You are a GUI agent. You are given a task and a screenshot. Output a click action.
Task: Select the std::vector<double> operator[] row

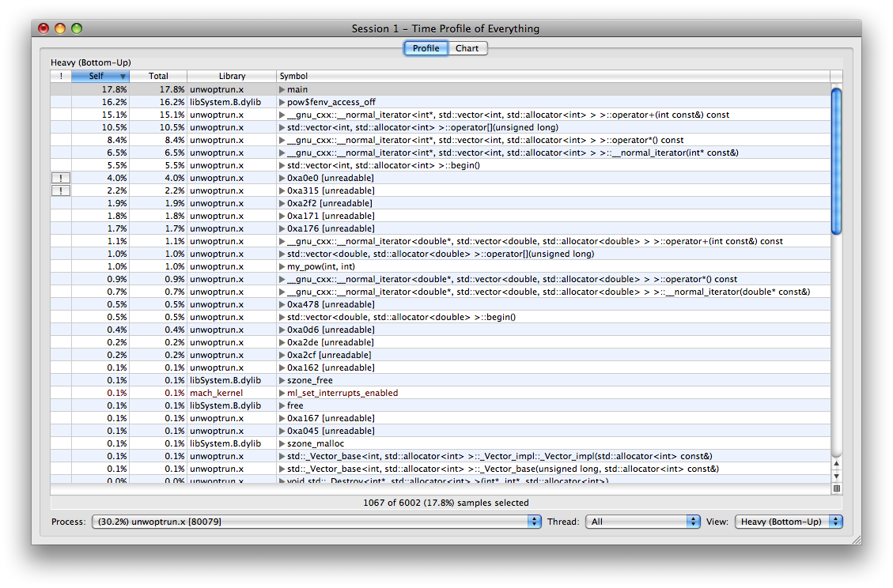click(441, 254)
